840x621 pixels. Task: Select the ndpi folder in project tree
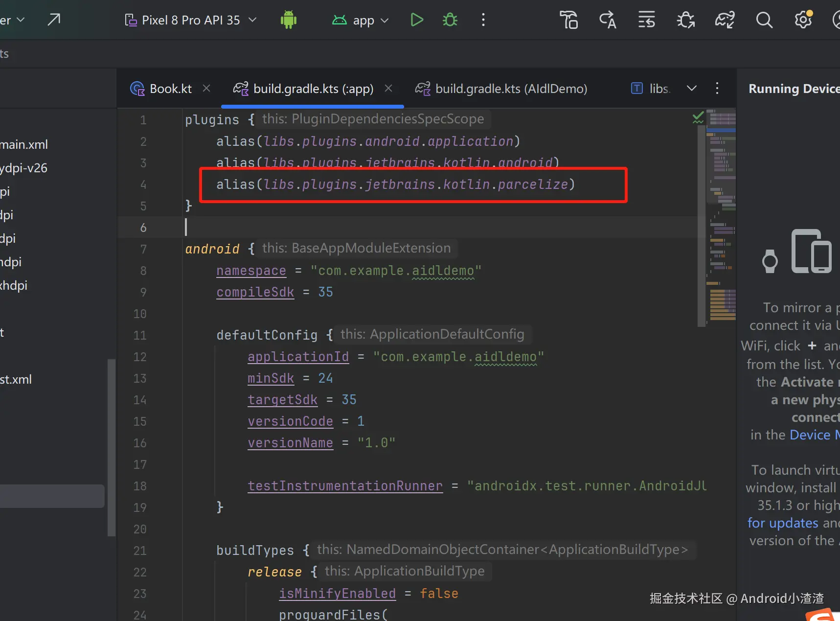pos(11,262)
